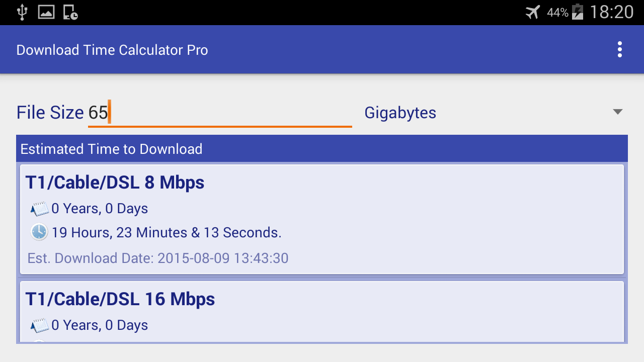This screenshot has height=362, width=644.
Task: Tap the Est. Download Date line
Action: (x=158, y=258)
